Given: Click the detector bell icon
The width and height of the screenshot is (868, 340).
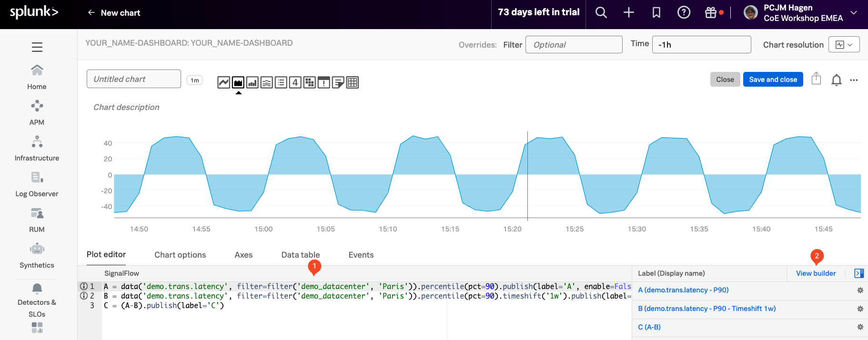Looking at the screenshot, I should click(836, 80).
